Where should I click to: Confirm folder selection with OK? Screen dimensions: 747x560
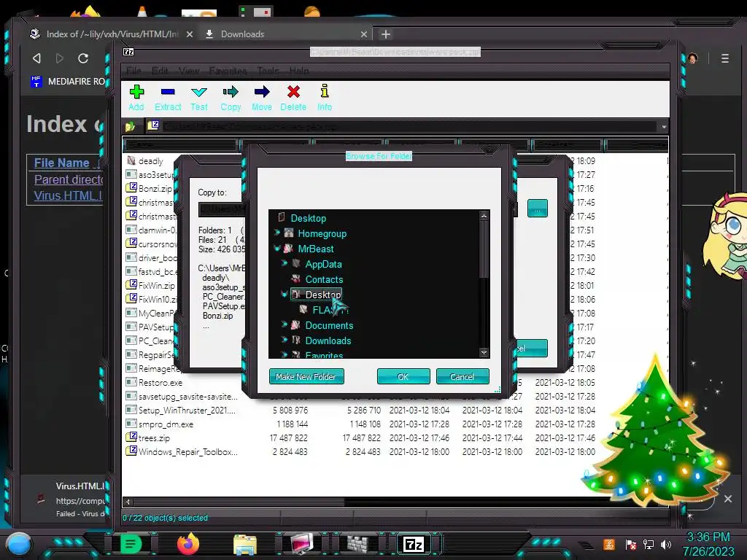(403, 377)
